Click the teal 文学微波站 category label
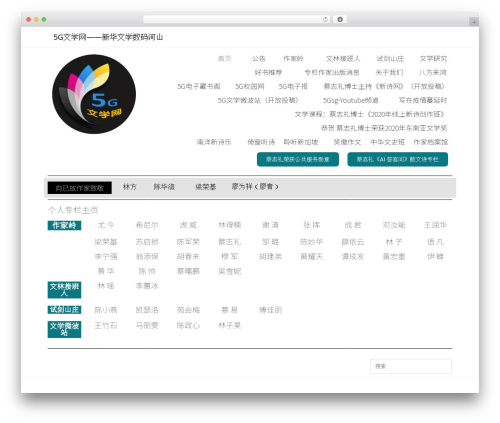The width and height of the screenshot is (500, 423). coord(64,329)
